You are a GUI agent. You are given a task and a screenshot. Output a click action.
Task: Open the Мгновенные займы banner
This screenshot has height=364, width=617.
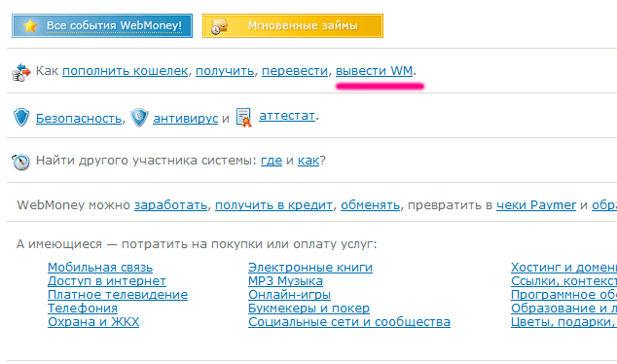(x=293, y=26)
